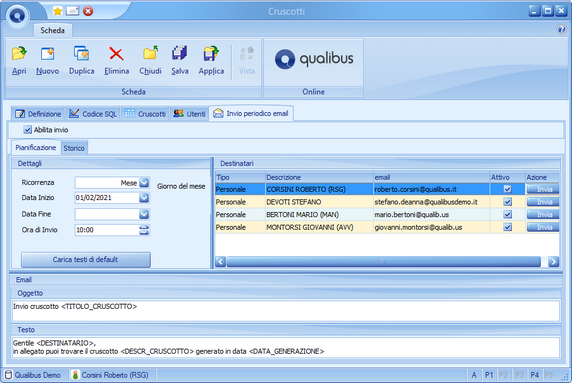Click the P4 indicator in status bar
This screenshot has width=572, height=383.
[x=534, y=375]
